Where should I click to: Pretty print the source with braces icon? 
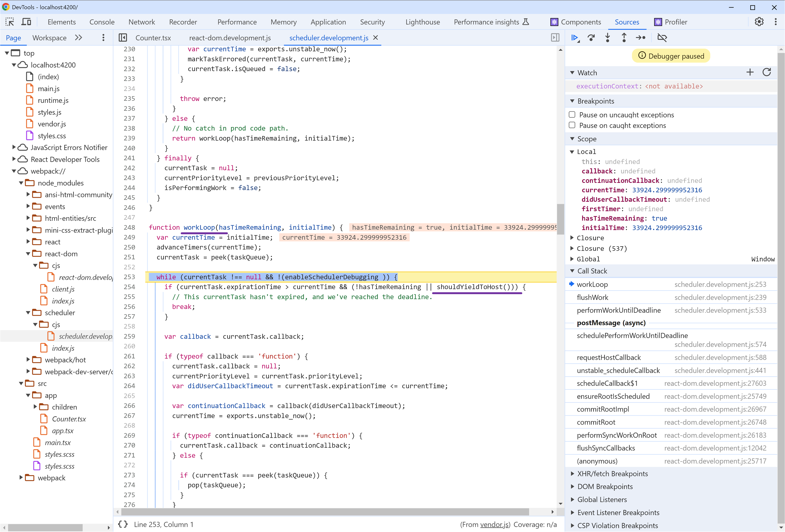123,524
